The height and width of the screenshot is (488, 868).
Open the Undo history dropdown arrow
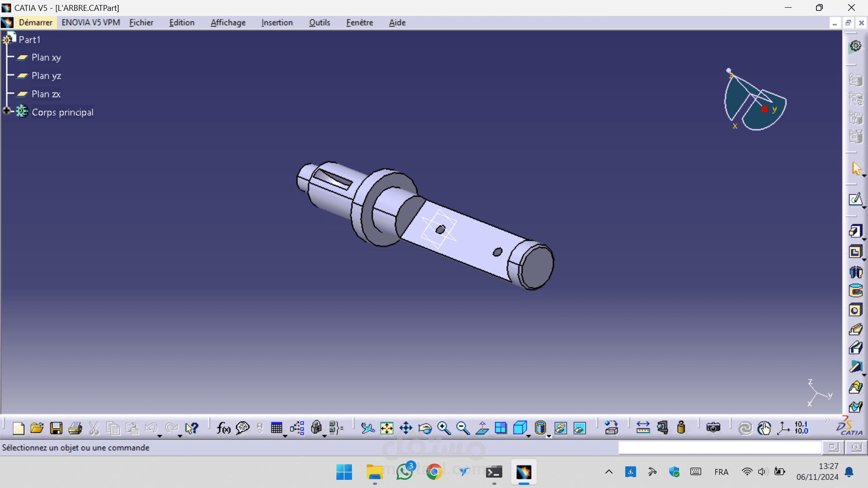[160, 436]
